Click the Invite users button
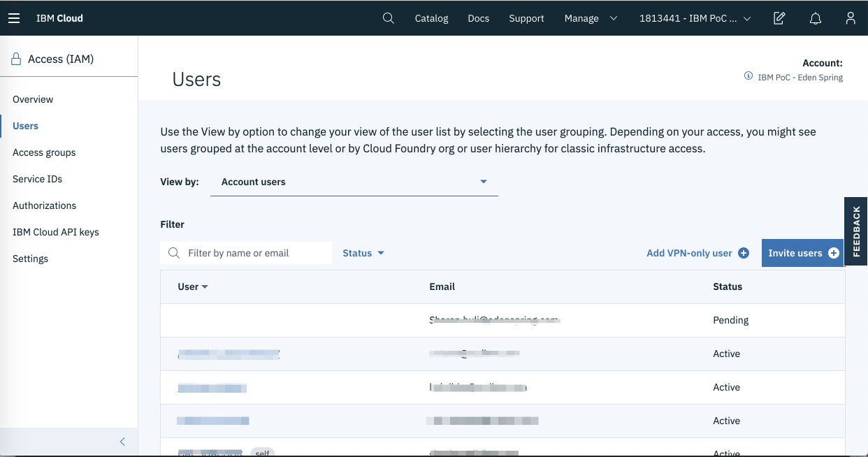Viewport: 868px width, 457px height. point(802,253)
